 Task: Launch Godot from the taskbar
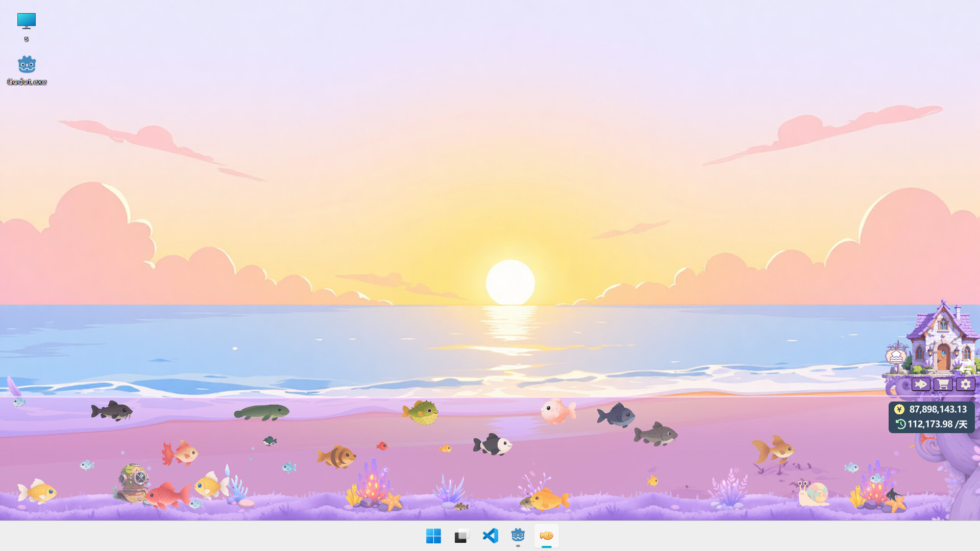tap(518, 536)
